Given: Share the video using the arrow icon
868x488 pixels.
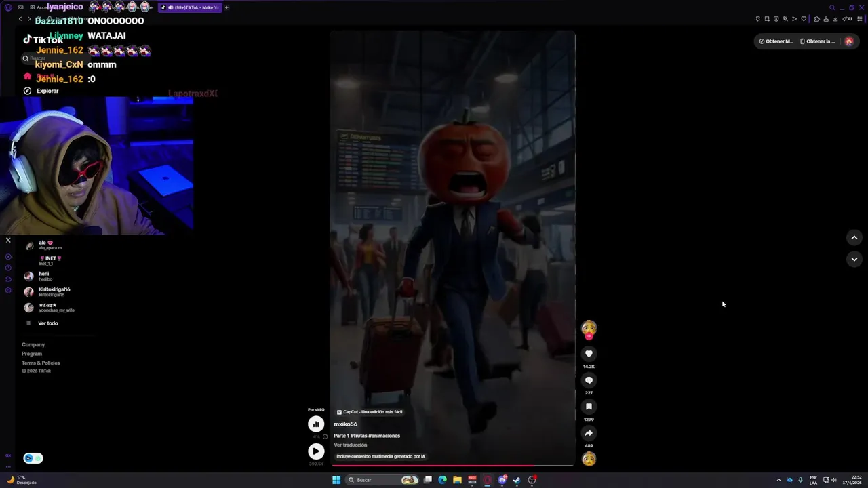Looking at the screenshot, I should 589,433.
